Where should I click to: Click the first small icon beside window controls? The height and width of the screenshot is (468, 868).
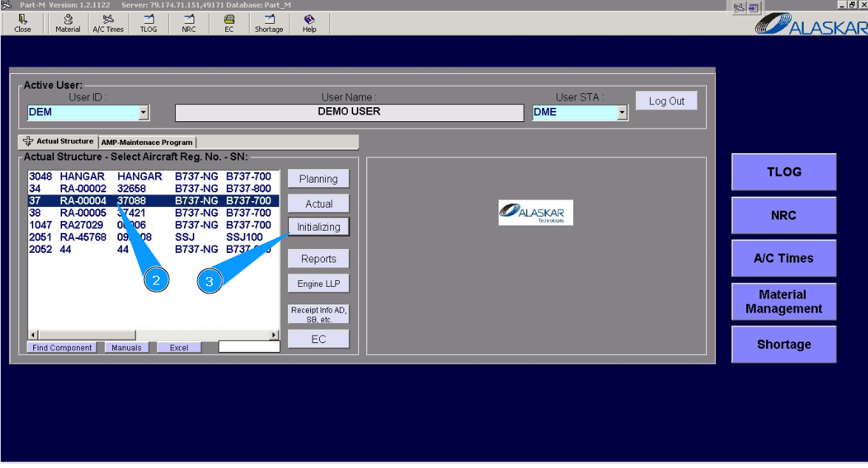(x=739, y=7)
